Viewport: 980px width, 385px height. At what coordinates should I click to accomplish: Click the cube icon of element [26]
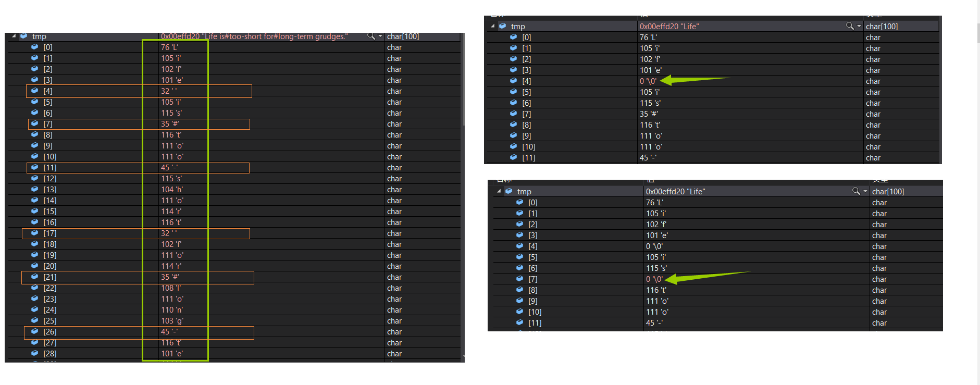pyautogui.click(x=34, y=331)
